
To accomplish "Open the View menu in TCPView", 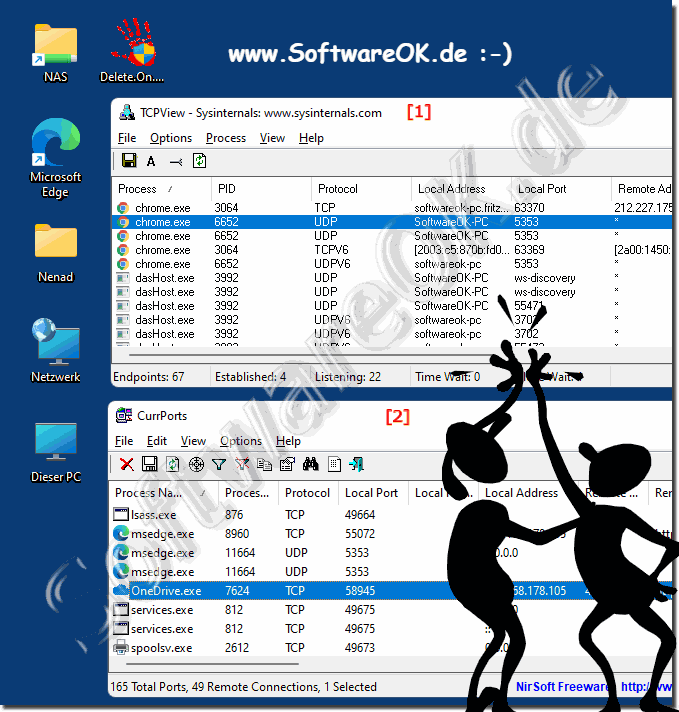I will (x=272, y=138).
